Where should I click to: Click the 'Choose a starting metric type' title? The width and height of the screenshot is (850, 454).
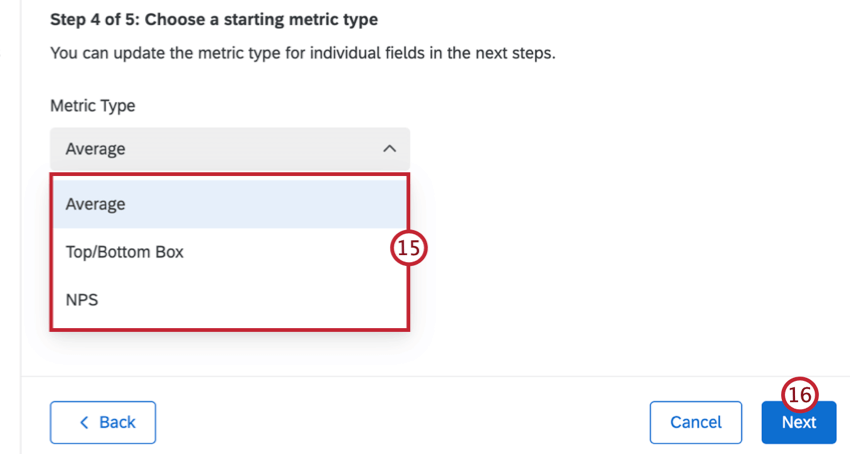click(x=263, y=19)
